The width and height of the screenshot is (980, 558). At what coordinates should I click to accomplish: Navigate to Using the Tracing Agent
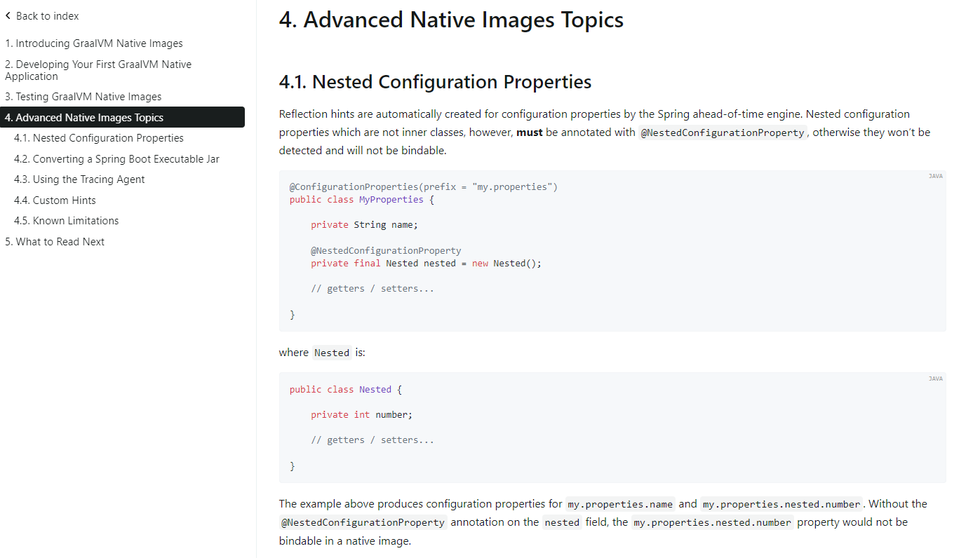(79, 179)
